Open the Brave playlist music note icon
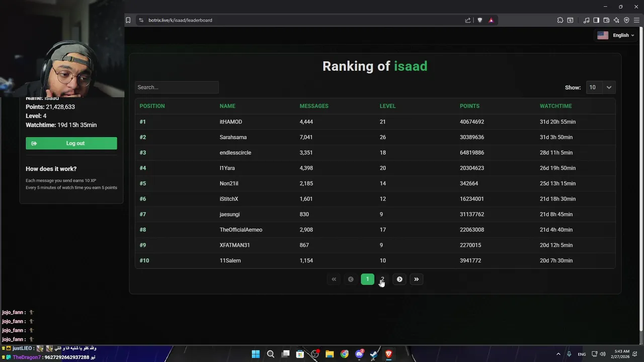The width and height of the screenshot is (644, 362). pos(586,20)
